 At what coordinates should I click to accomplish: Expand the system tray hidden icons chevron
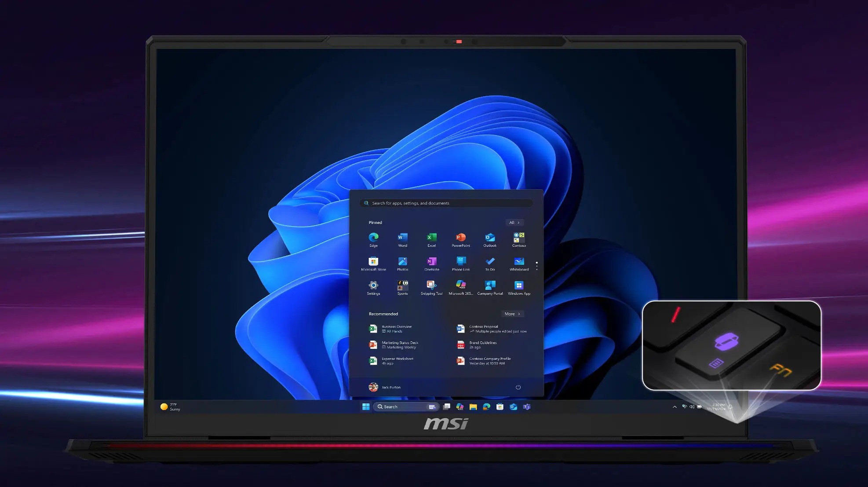[675, 407]
